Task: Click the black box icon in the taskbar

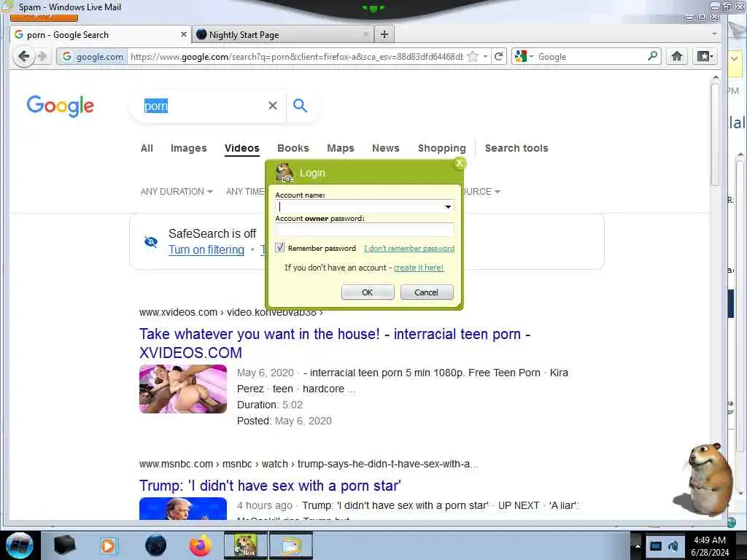Action: tap(64, 545)
